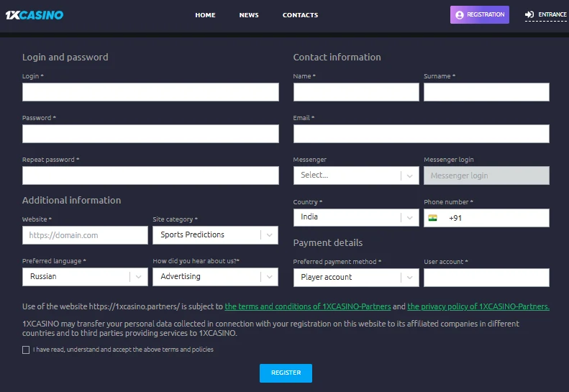The width and height of the screenshot is (569, 392).
Task: Focus the Repeat password field
Action: coord(150,176)
